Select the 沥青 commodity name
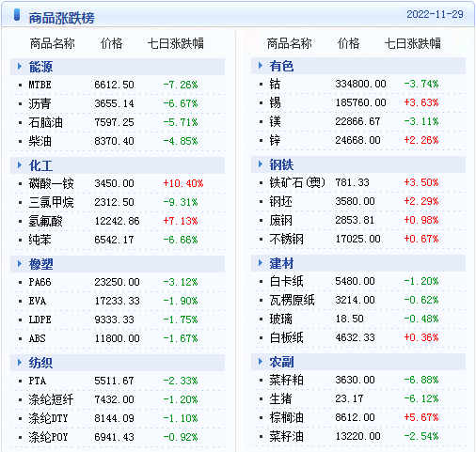Image resolution: width=476 pixels, height=452 pixels. (x=40, y=103)
